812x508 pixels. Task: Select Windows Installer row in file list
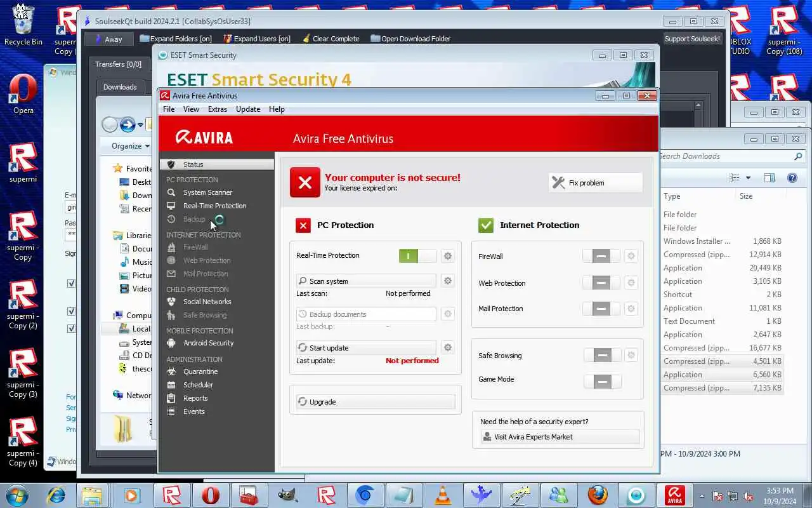tap(722, 241)
